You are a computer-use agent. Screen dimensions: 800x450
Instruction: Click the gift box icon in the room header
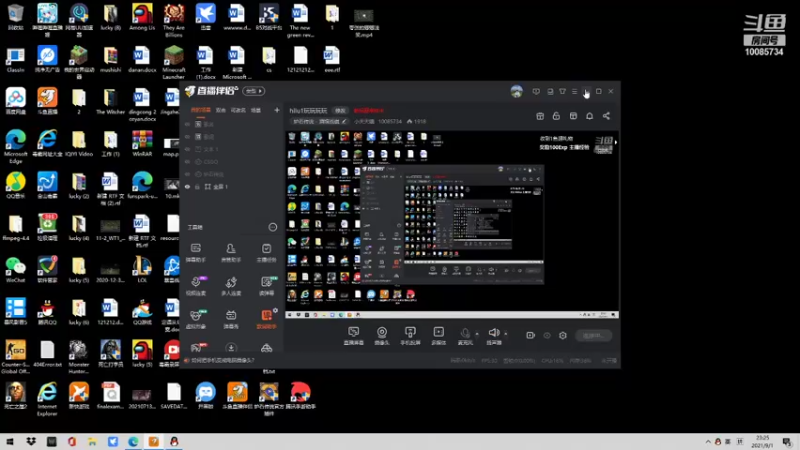[540, 116]
